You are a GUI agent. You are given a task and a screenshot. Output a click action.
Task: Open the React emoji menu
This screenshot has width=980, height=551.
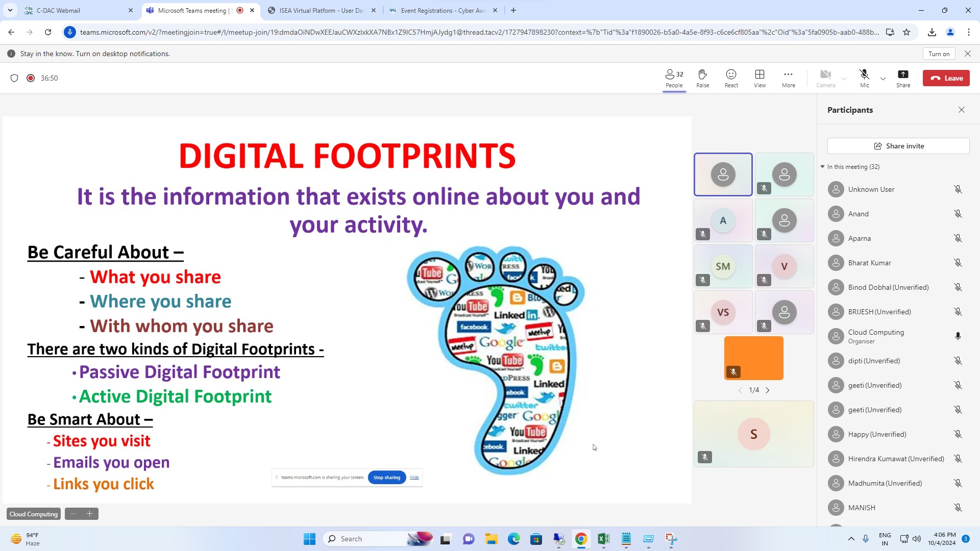coord(731,78)
